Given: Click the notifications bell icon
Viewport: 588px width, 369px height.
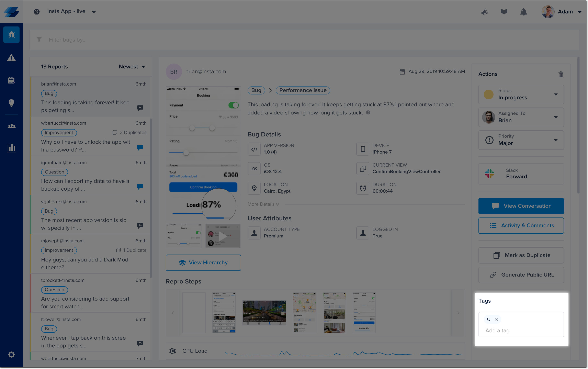Looking at the screenshot, I should (523, 12).
